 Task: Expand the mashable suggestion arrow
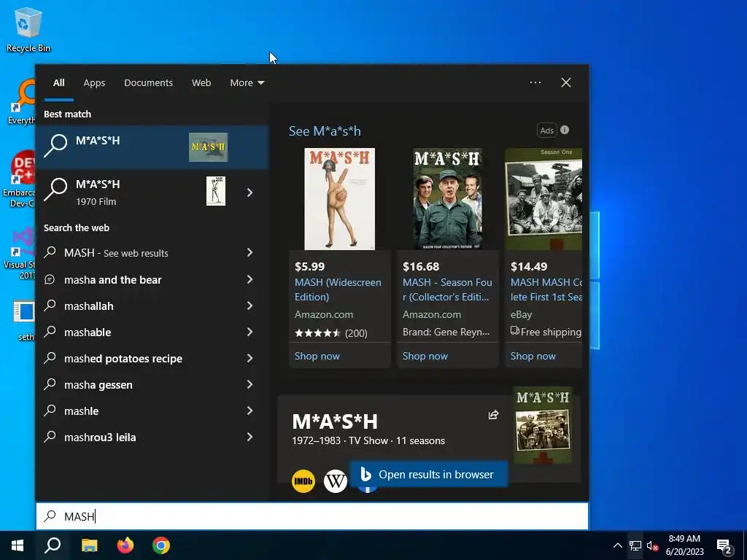coord(249,332)
